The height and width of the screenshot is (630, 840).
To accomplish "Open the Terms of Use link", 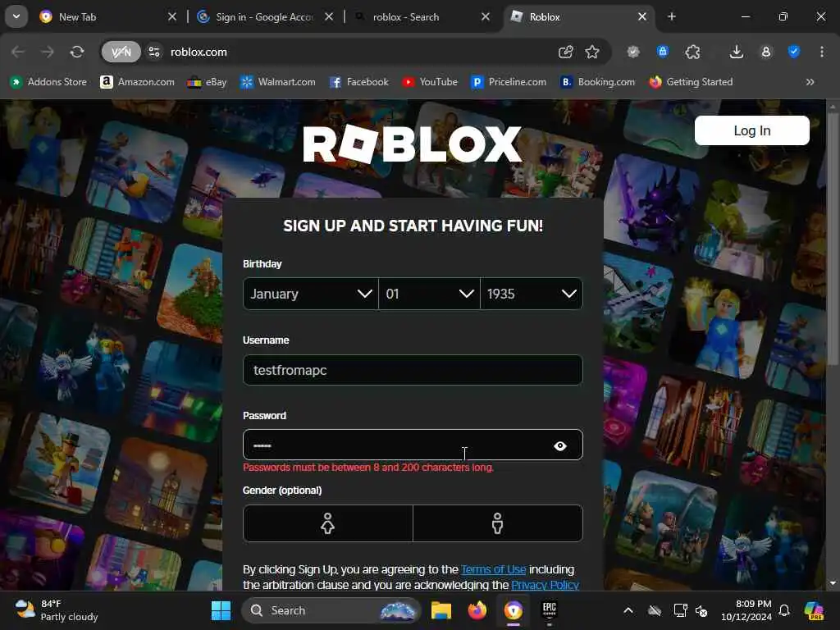I will (493, 569).
